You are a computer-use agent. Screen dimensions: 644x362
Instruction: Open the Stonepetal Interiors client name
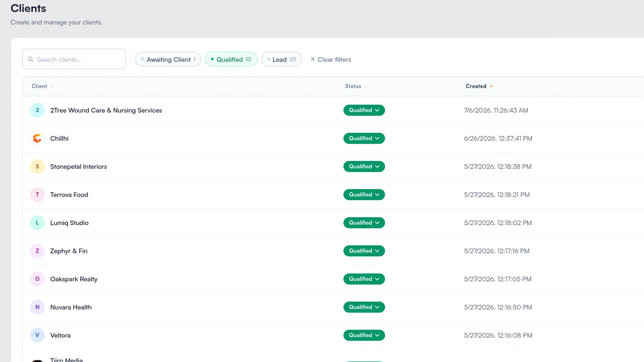point(78,167)
